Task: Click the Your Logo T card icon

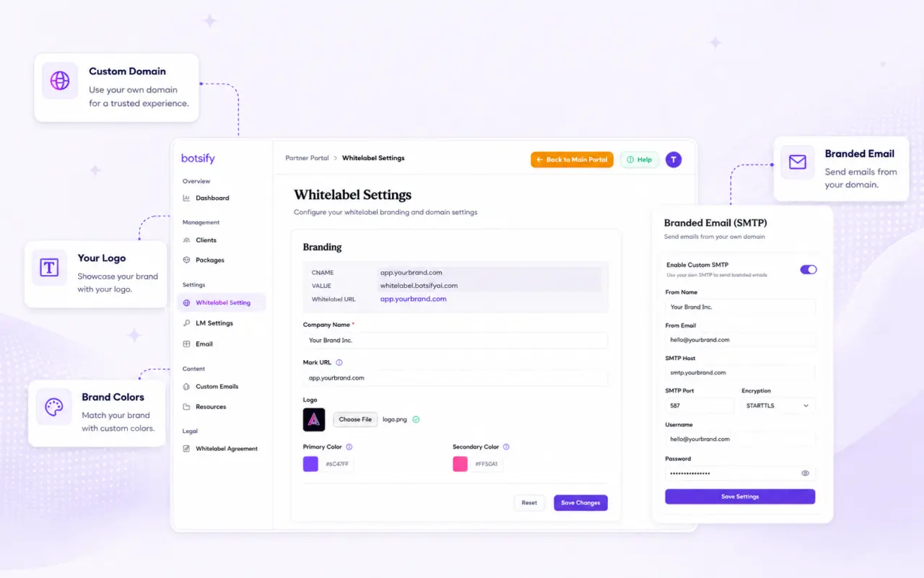Action: click(x=49, y=268)
